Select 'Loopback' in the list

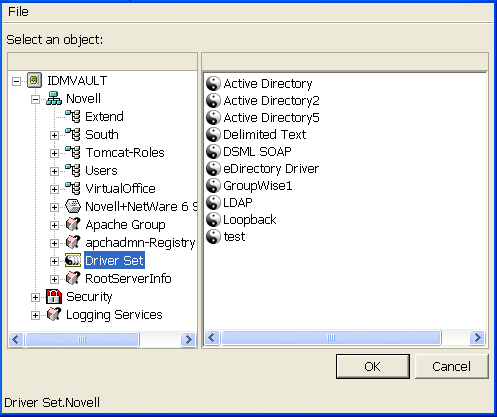250,219
